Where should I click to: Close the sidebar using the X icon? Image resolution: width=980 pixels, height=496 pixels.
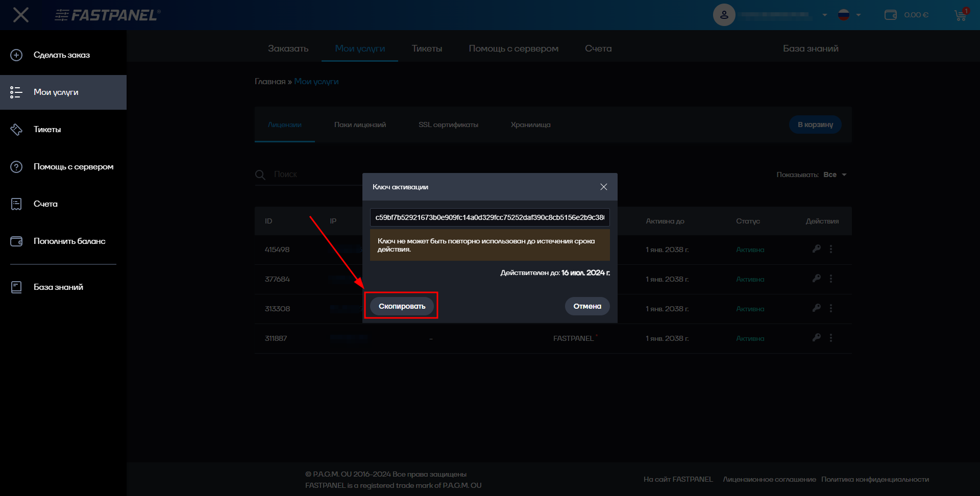(x=21, y=14)
